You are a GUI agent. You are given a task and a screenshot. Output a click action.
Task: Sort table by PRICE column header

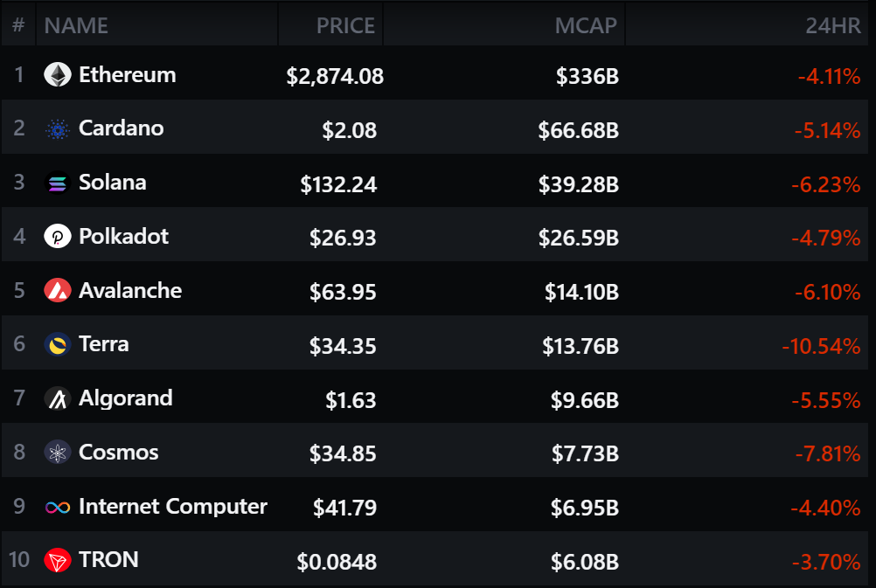point(345,26)
